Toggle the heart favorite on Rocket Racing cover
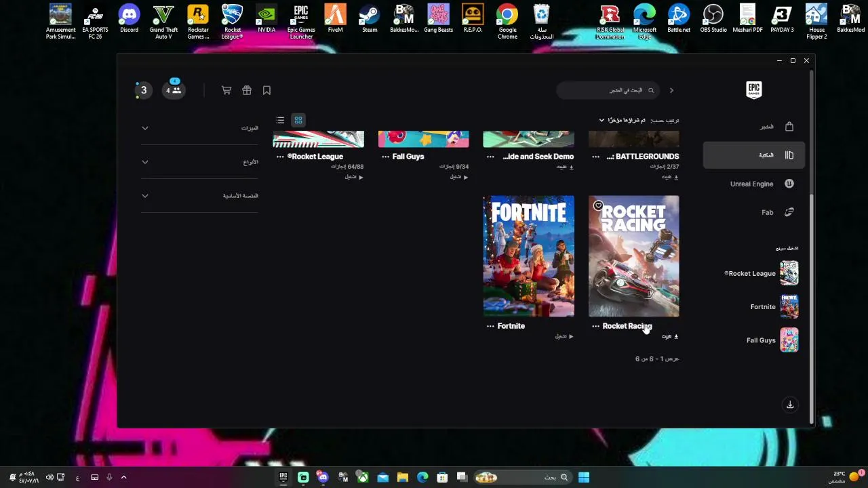This screenshot has height=488, width=868. [598, 205]
